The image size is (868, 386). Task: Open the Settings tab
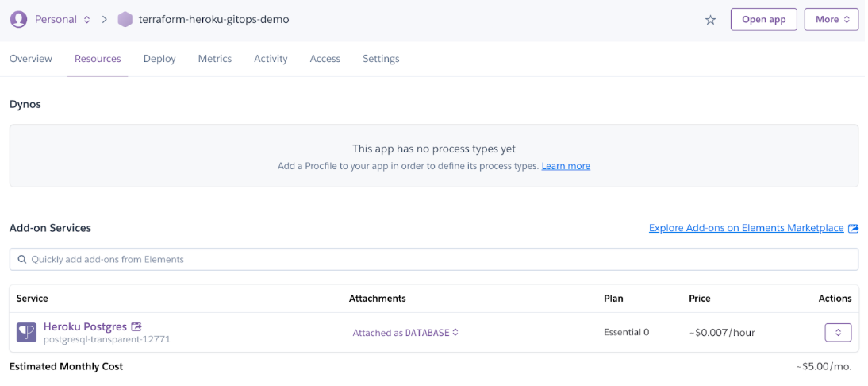381,59
